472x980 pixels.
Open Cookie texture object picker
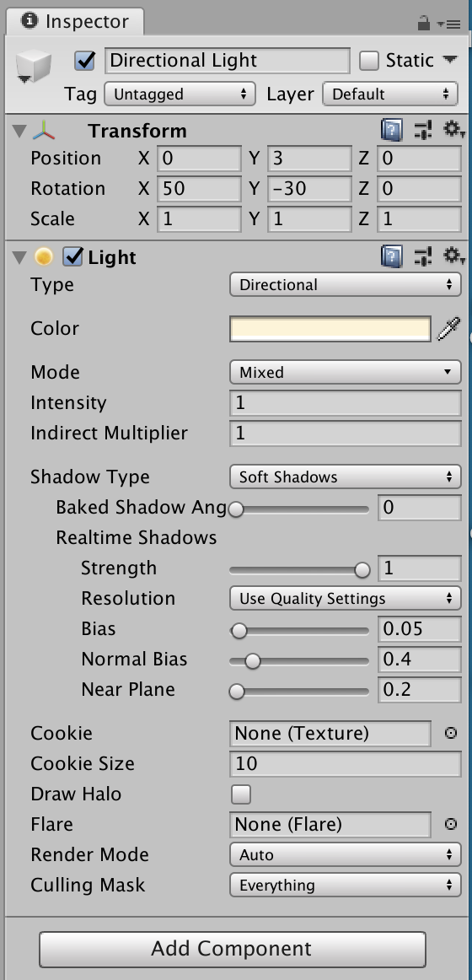pyautogui.click(x=450, y=733)
